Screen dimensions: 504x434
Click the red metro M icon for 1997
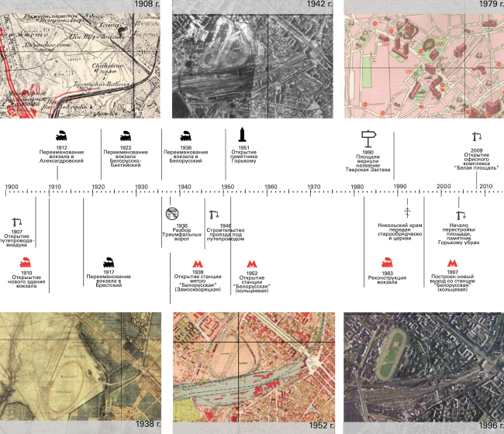[x=451, y=264]
